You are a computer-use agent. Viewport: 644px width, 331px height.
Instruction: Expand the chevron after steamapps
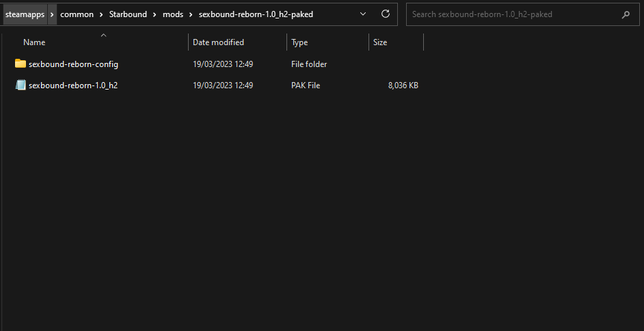(52, 14)
